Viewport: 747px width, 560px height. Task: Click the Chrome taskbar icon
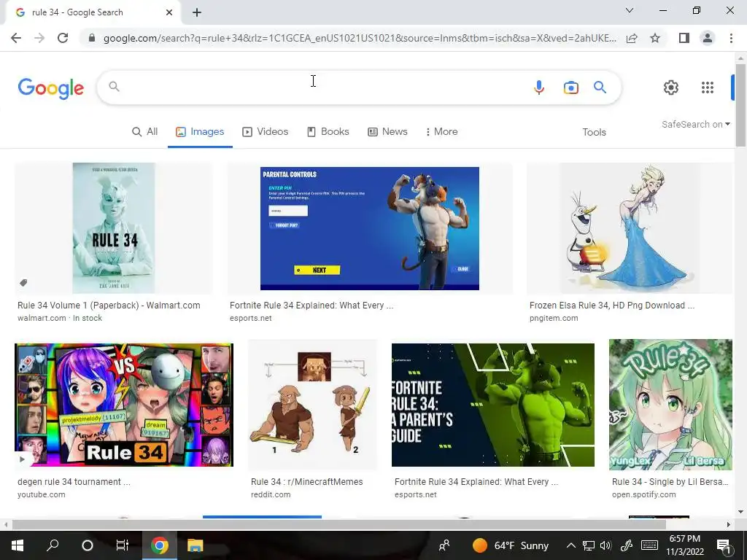tap(160, 545)
